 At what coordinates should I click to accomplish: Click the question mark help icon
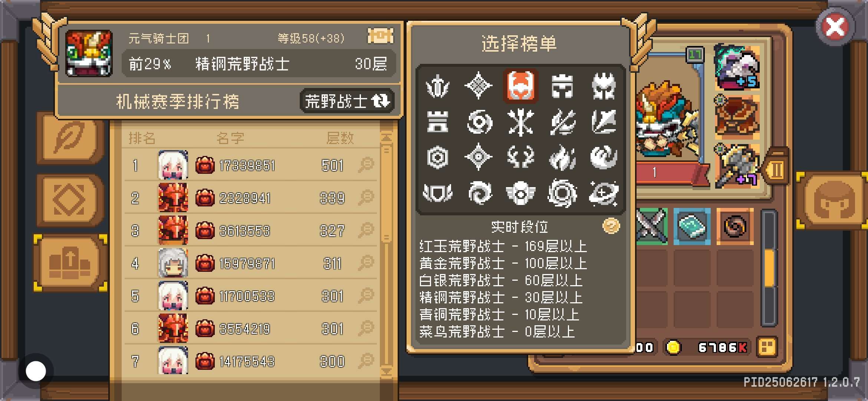[x=611, y=226]
